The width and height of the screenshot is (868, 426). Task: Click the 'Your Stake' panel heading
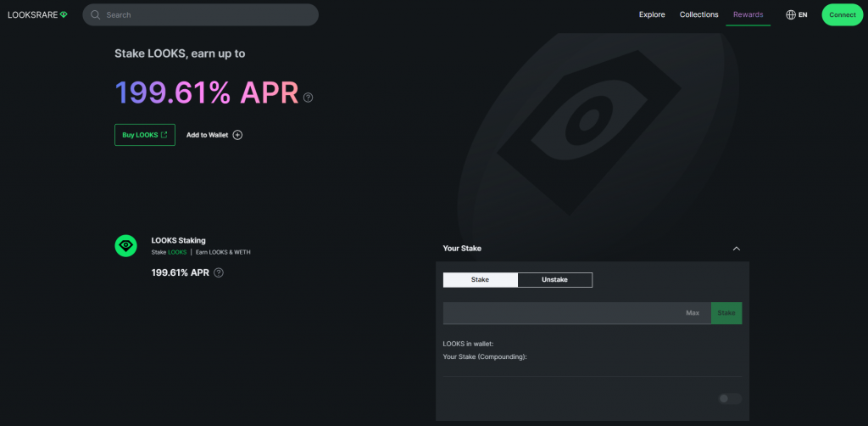point(462,248)
